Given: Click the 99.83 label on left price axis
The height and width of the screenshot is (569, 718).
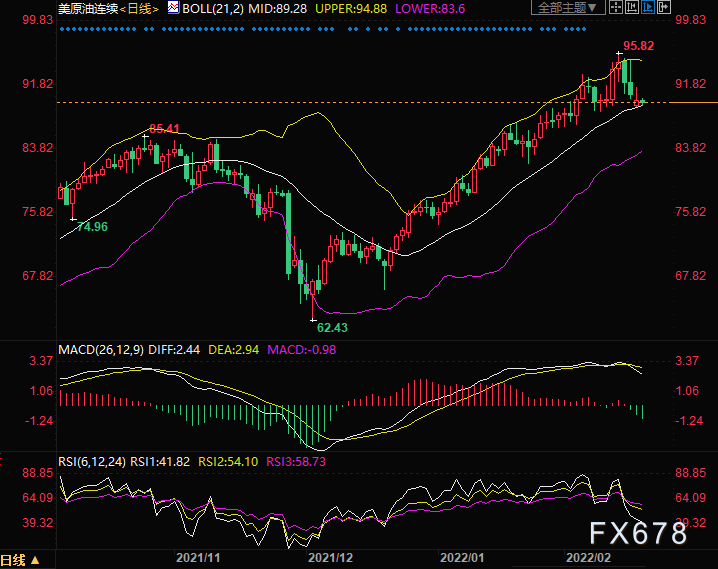Looking at the screenshot, I should click(x=38, y=20).
